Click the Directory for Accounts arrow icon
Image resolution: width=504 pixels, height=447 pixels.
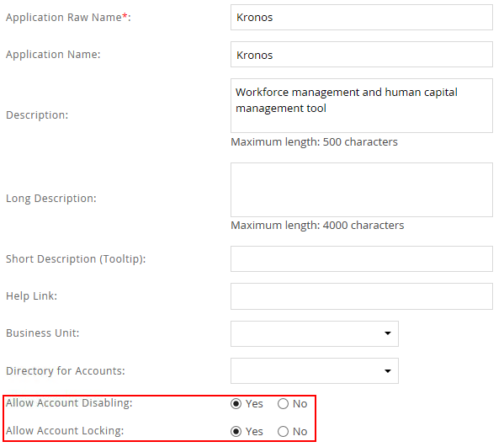click(388, 371)
